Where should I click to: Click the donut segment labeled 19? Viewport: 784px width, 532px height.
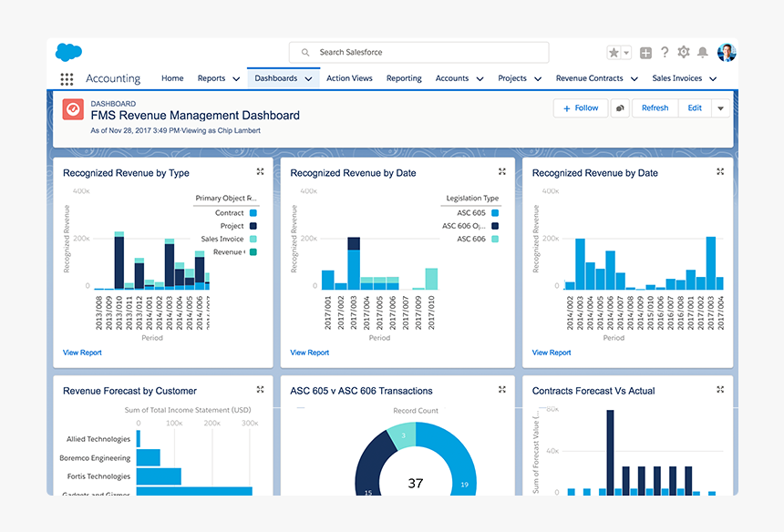pos(465,485)
